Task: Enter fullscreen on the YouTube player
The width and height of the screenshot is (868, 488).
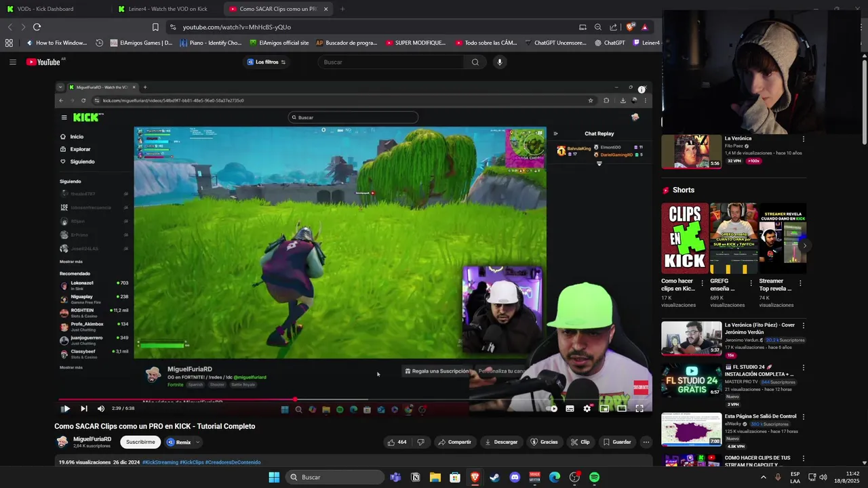Action: [639, 409]
